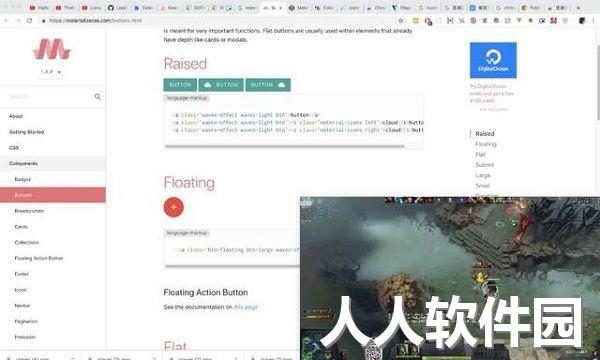Expand the CSS sidebar section
Screen dimensions: 600x360
(x=52, y=148)
